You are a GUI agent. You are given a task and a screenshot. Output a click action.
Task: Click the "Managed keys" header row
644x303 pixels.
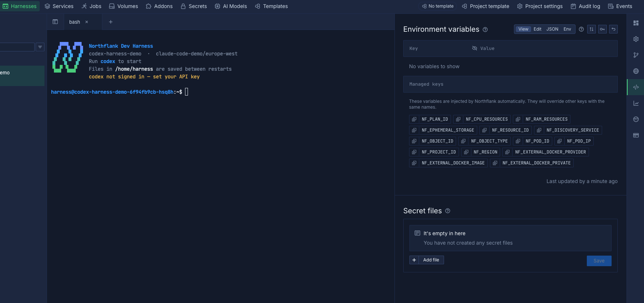pyautogui.click(x=510, y=84)
